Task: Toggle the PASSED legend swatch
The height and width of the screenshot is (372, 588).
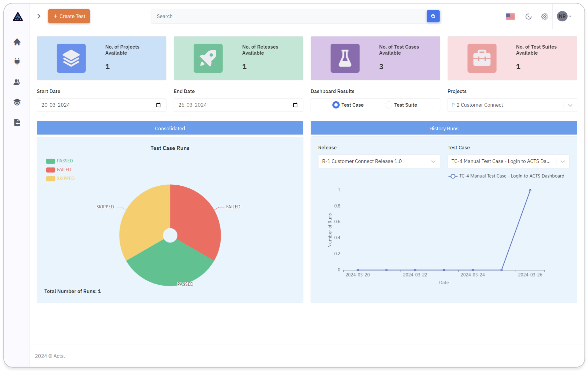Action: [51, 161]
